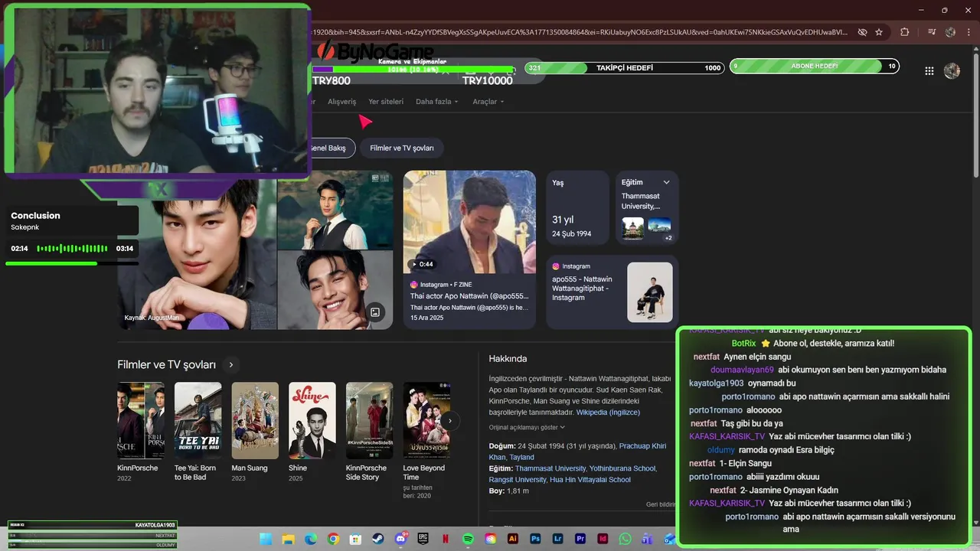
Task: Open the apo555 Instagram result card
Action: tap(612, 292)
